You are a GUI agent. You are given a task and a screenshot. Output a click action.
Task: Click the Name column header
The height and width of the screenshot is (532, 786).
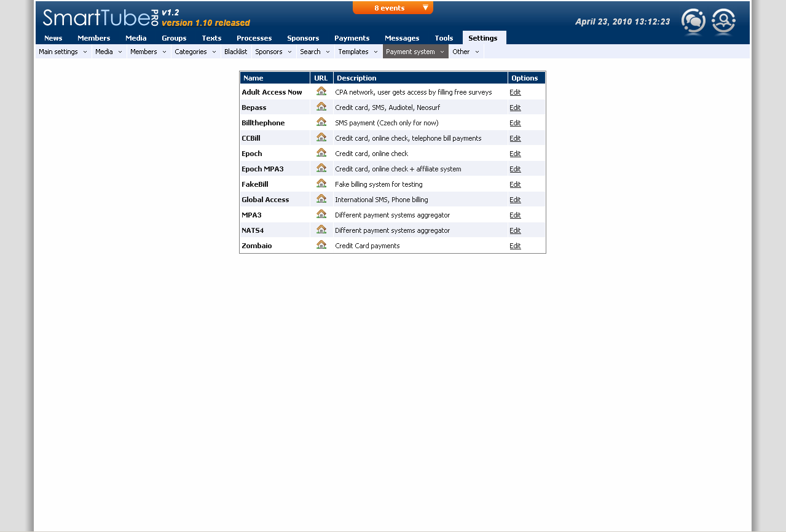pyautogui.click(x=275, y=78)
